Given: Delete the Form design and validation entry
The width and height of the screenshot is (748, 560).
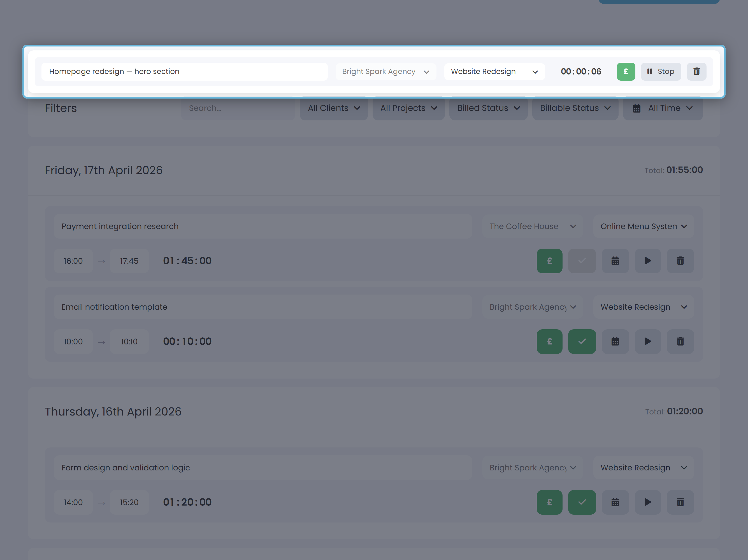Looking at the screenshot, I should coord(680,502).
